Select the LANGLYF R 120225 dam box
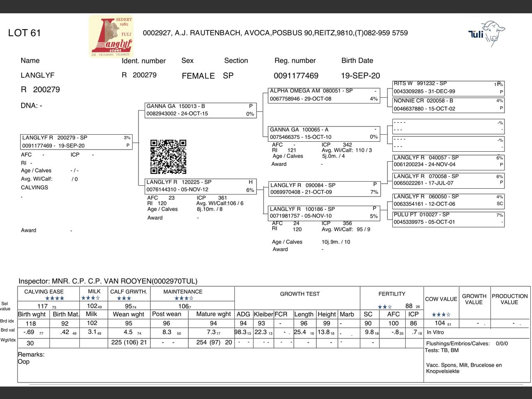 click(x=200, y=186)
